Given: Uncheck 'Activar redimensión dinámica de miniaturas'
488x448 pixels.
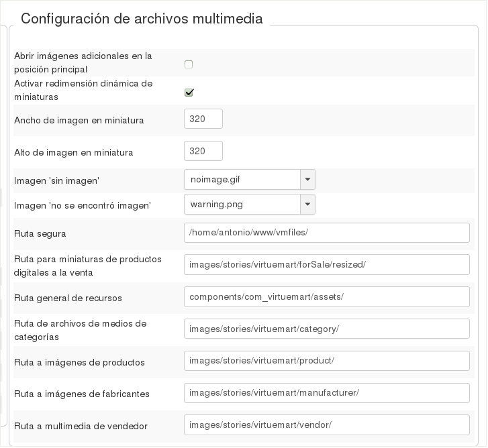Looking at the screenshot, I should coord(189,93).
